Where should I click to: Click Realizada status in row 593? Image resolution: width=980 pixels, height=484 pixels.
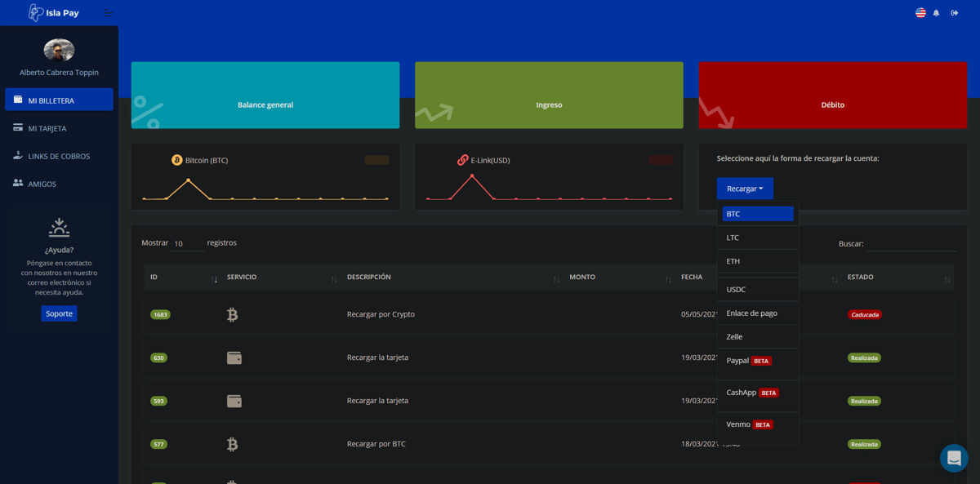point(864,401)
